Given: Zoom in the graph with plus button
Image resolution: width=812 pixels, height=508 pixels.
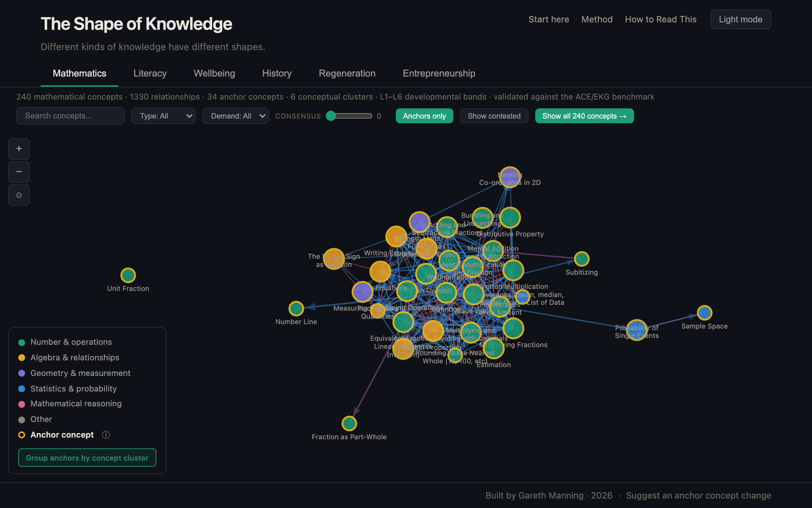Looking at the screenshot, I should pos(19,149).
